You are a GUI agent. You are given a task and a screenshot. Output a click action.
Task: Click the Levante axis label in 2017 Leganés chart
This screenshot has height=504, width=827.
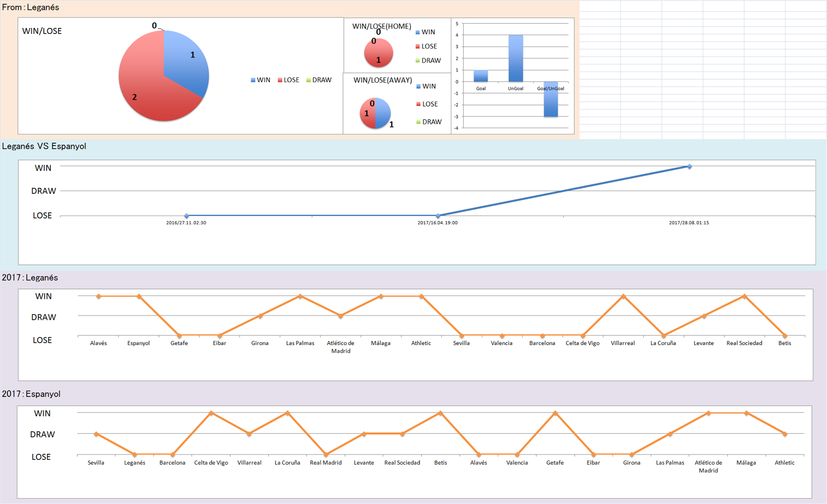click(x=703, y=343)
